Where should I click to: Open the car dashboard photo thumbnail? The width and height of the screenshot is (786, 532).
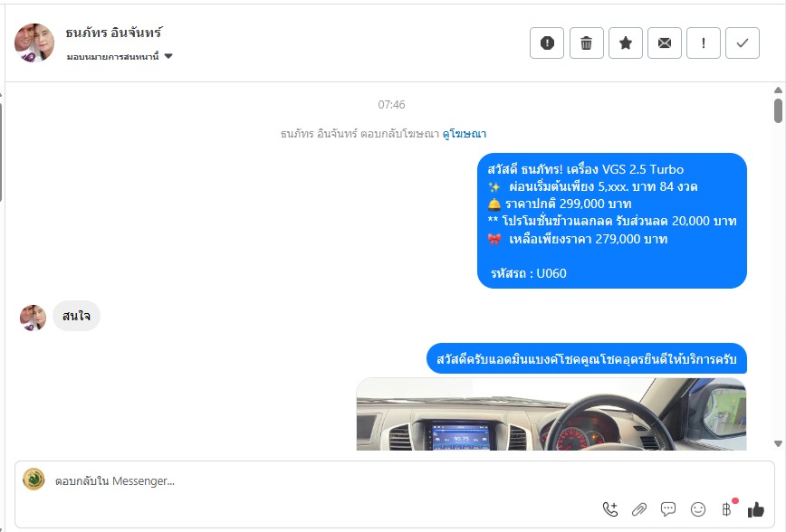tap(551, 414)
